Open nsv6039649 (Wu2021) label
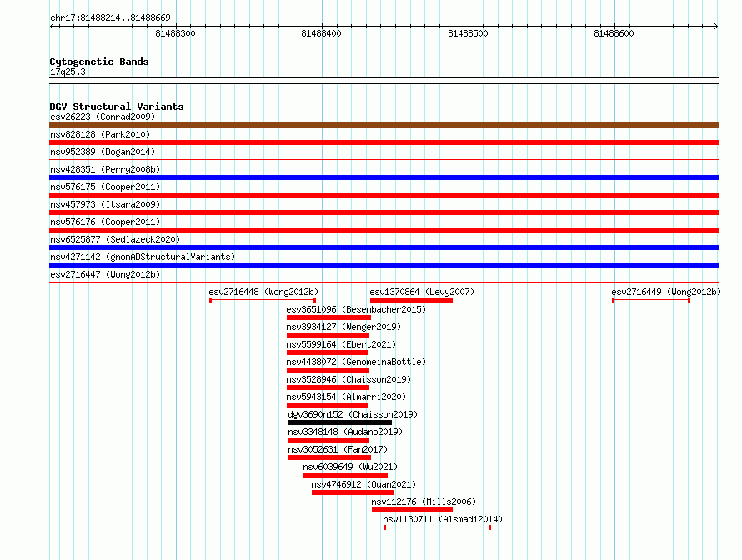Screen dimensions: 742x560 pos(350,467)
